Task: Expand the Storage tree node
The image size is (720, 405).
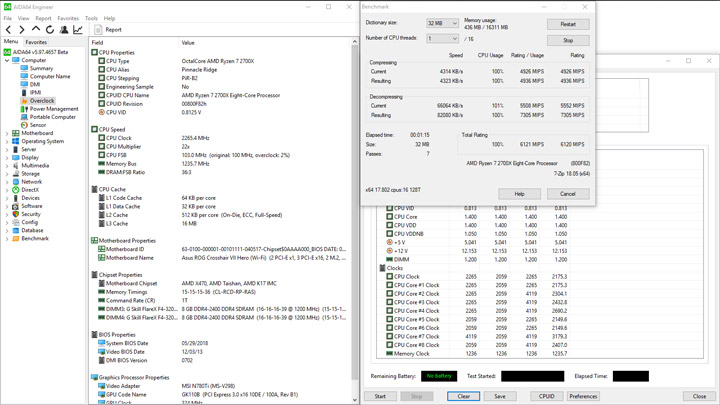Action: (x=7, y=174)
